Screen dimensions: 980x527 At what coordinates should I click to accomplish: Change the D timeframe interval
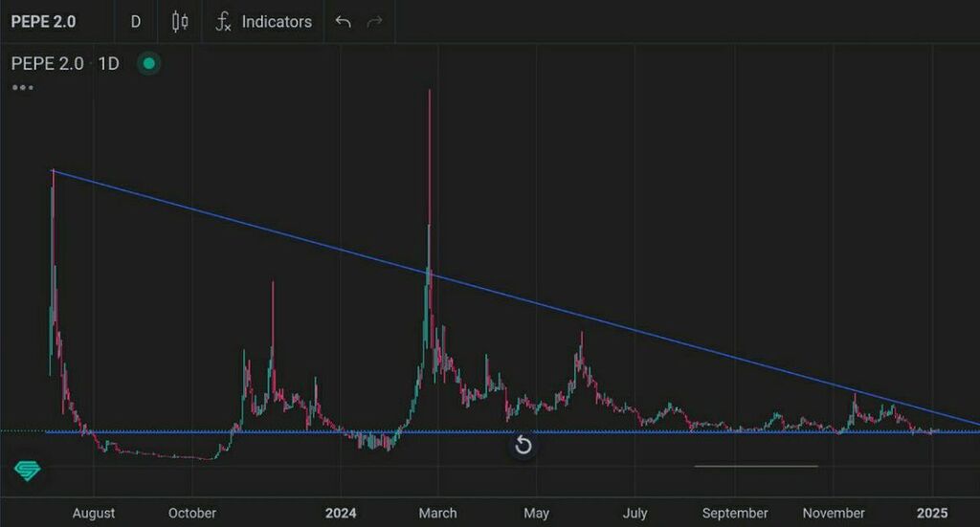tap(136, 22)
